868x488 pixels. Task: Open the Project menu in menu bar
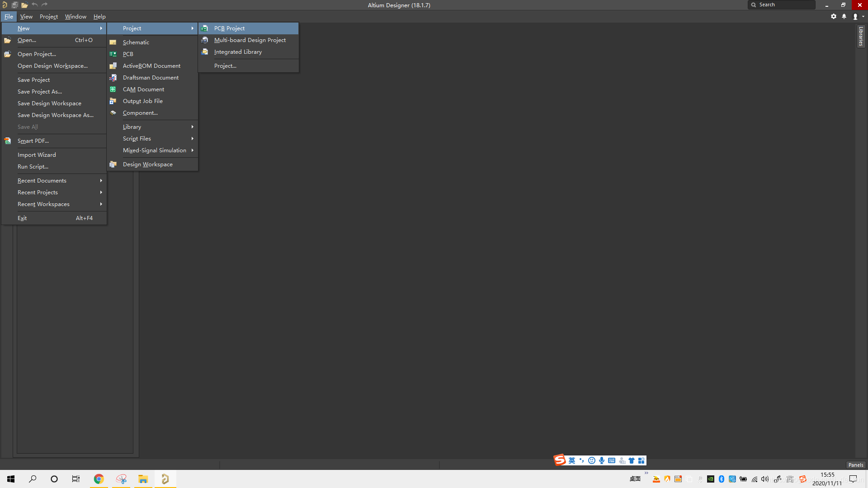[49, 17]
